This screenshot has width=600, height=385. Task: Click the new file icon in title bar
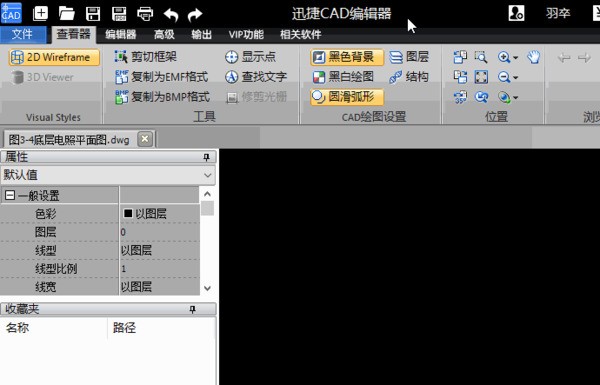[40, 14]
